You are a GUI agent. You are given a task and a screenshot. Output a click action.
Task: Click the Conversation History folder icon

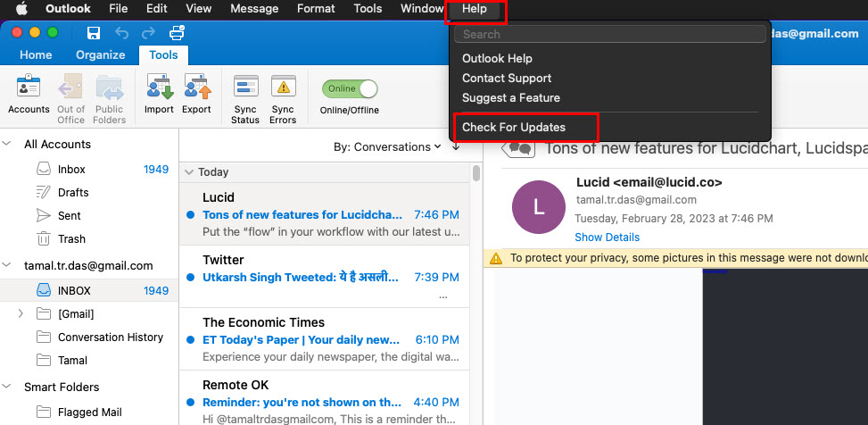pos(44,337)
